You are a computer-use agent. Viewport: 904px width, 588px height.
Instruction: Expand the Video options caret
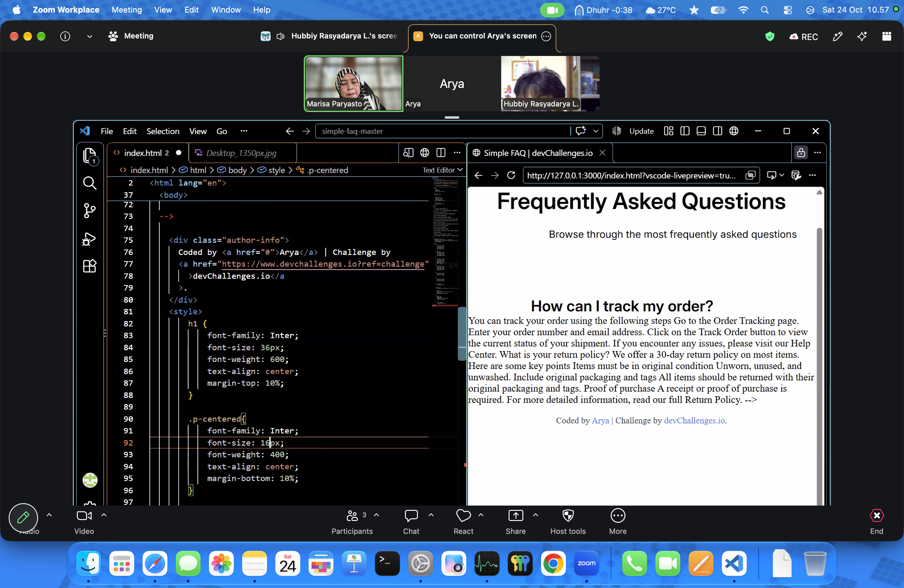[x=104, y=515]
